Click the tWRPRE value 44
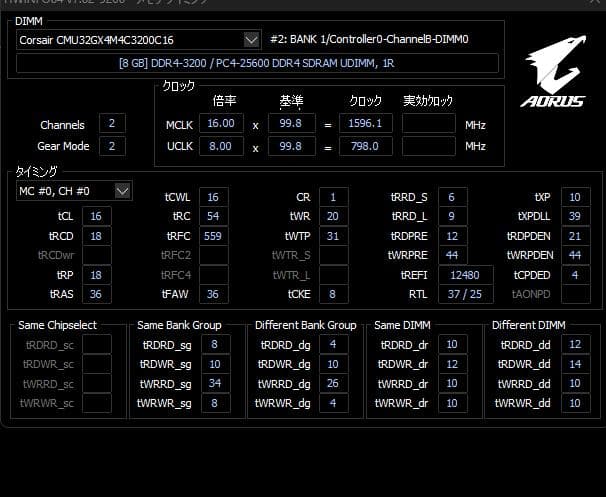Viewport: 606px width, 497px height. 453,255
